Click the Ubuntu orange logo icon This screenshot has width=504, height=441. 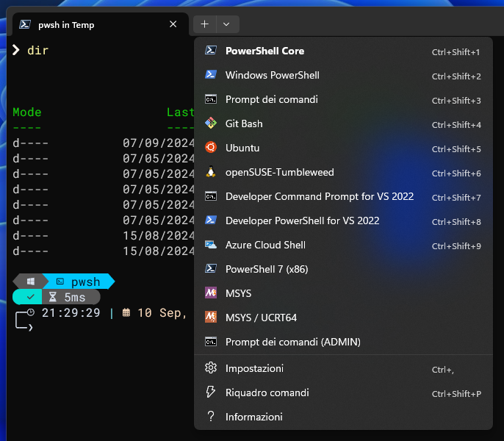[x=211, y=147]
